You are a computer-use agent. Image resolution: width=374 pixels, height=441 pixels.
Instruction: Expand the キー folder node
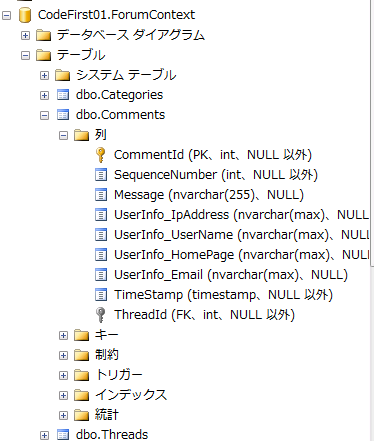pos(63,335)
